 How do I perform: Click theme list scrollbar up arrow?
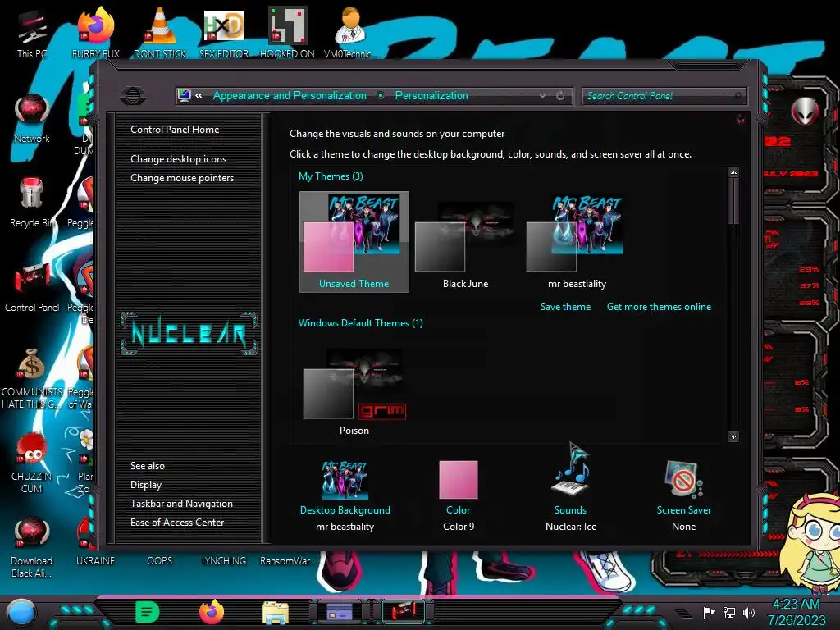click(x=733, y=172)
